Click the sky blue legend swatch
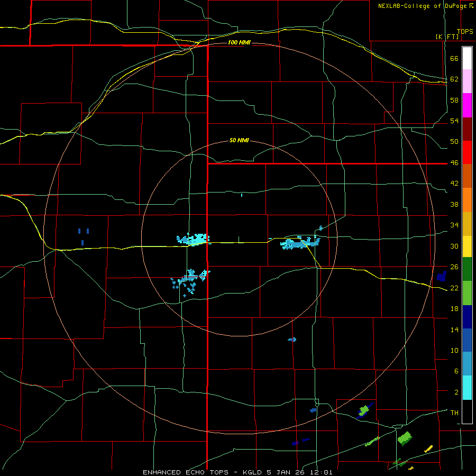The height and width of the screenshot is (476, 476). tap(467, 364)
